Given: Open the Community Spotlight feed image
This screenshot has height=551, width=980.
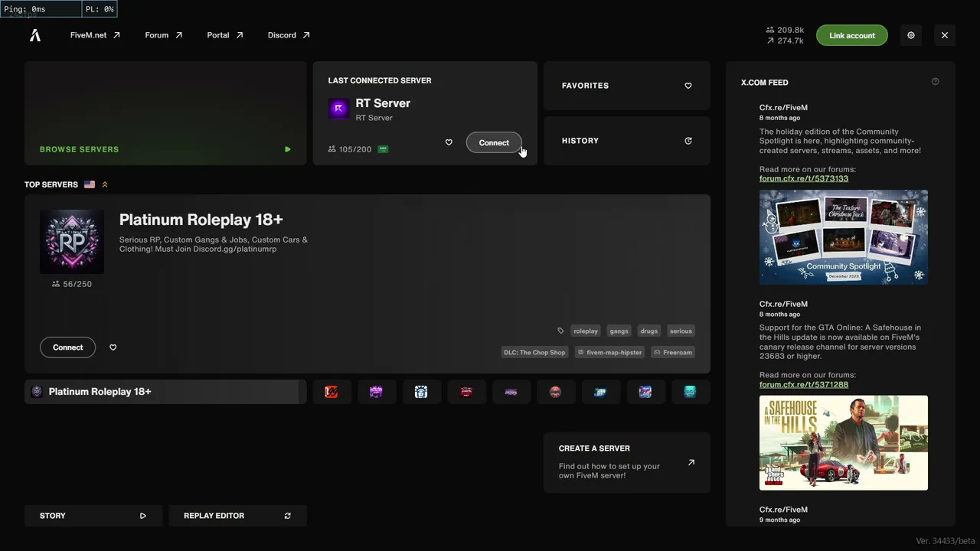Looking at the screenshot, I should (x=844, y=237).
